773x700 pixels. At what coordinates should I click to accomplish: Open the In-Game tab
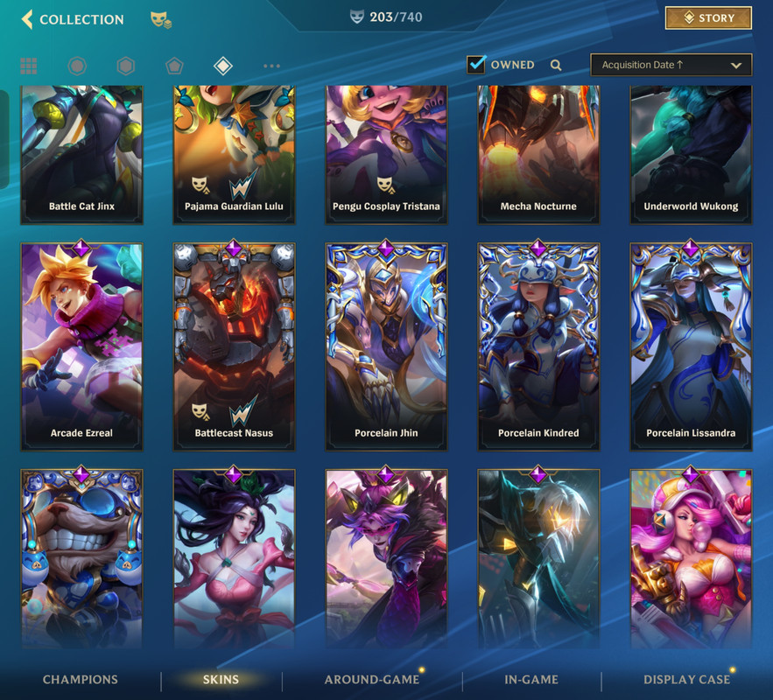pos(531,679)
